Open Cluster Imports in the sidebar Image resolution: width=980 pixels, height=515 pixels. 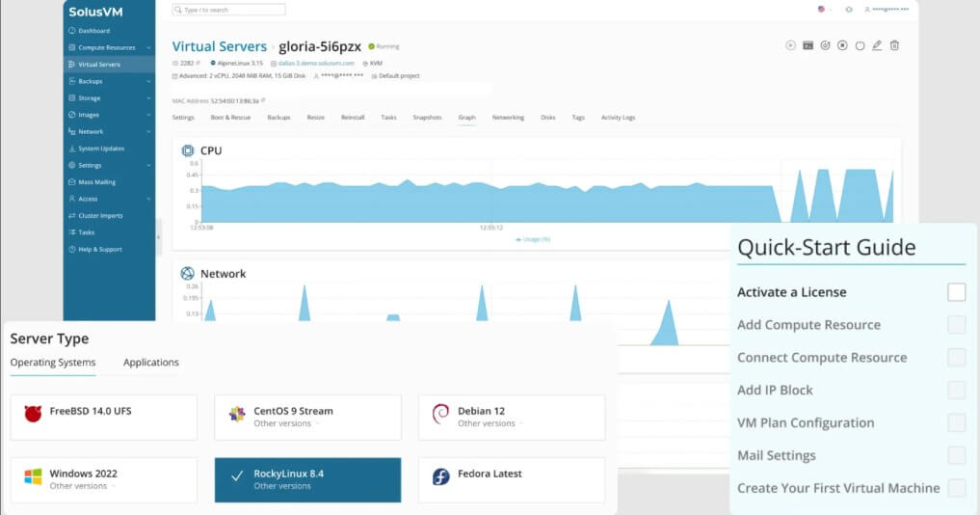tap(100, 216)
